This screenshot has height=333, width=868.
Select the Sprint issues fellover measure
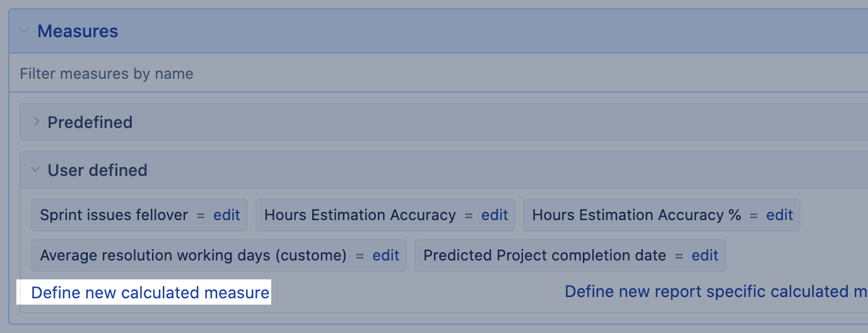[x=114, y=215]
